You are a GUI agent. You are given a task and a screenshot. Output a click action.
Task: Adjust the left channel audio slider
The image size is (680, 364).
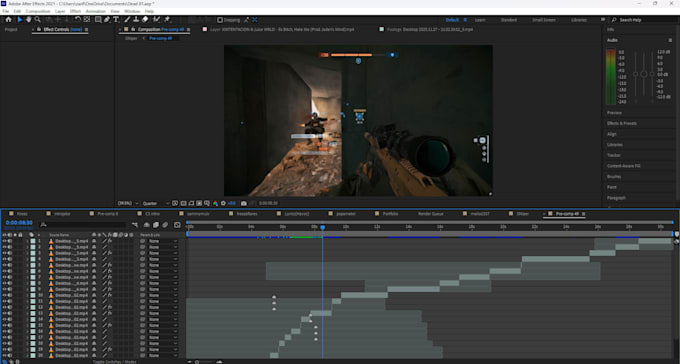coord(635,74)
